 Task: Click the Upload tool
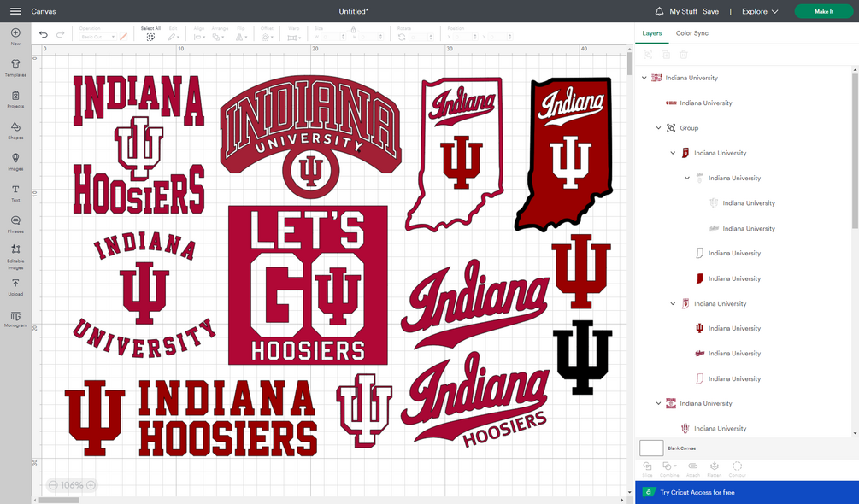[x=15, y=287]
